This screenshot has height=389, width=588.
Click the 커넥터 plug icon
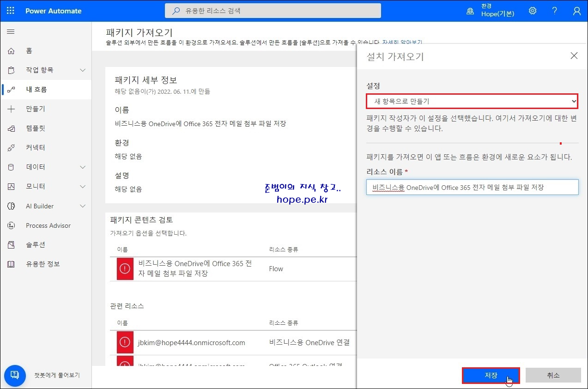pos(11,148)
